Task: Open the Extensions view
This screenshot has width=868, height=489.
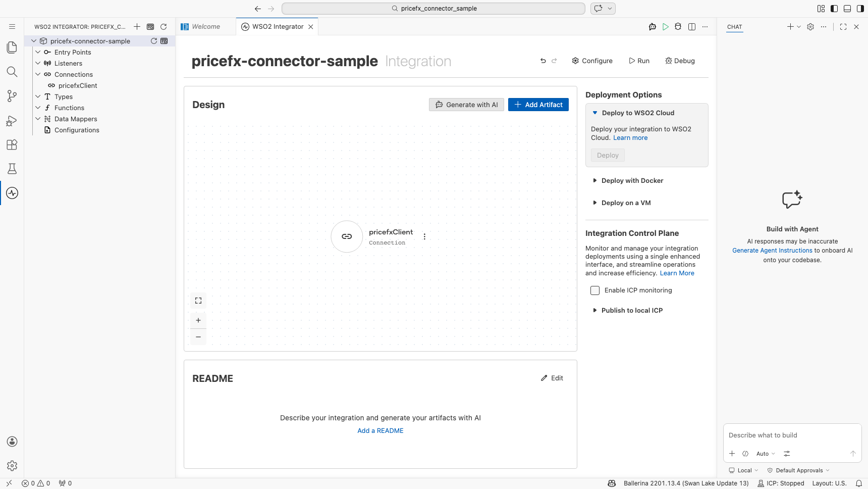Action: point(12,144)
